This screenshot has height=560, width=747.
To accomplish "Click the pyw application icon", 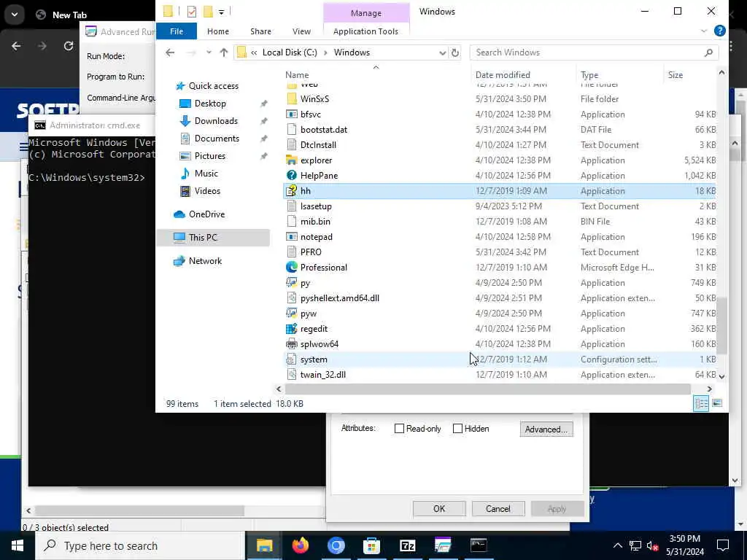I will 292,314.
